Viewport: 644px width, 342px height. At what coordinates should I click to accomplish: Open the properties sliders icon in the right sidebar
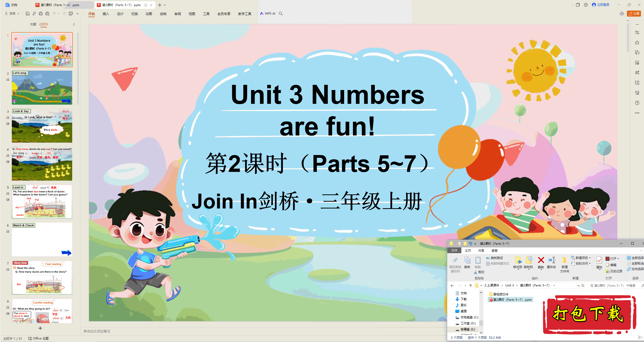637,32
